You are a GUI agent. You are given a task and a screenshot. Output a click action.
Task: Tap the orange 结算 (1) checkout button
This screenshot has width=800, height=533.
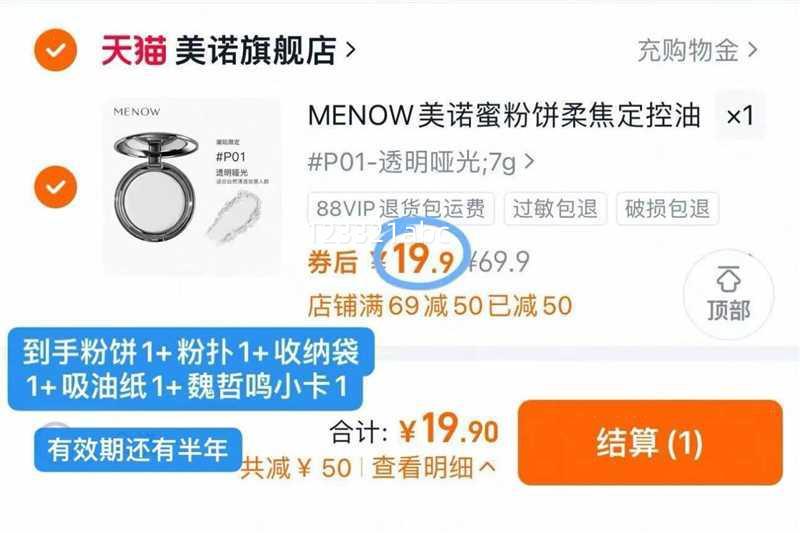click(650, 442)
